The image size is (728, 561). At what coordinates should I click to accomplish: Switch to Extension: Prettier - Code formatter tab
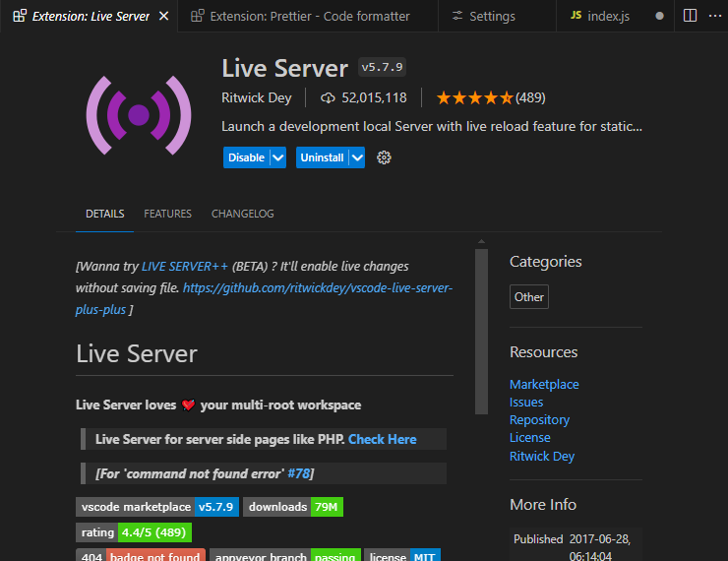pos(308,17)
